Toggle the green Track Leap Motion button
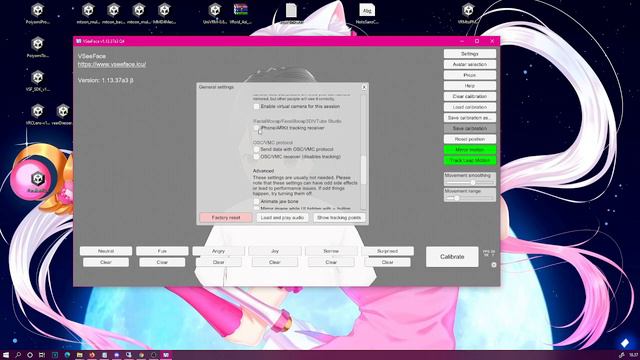The height and width of the screenshot is (360, 640). click(470, 160)
